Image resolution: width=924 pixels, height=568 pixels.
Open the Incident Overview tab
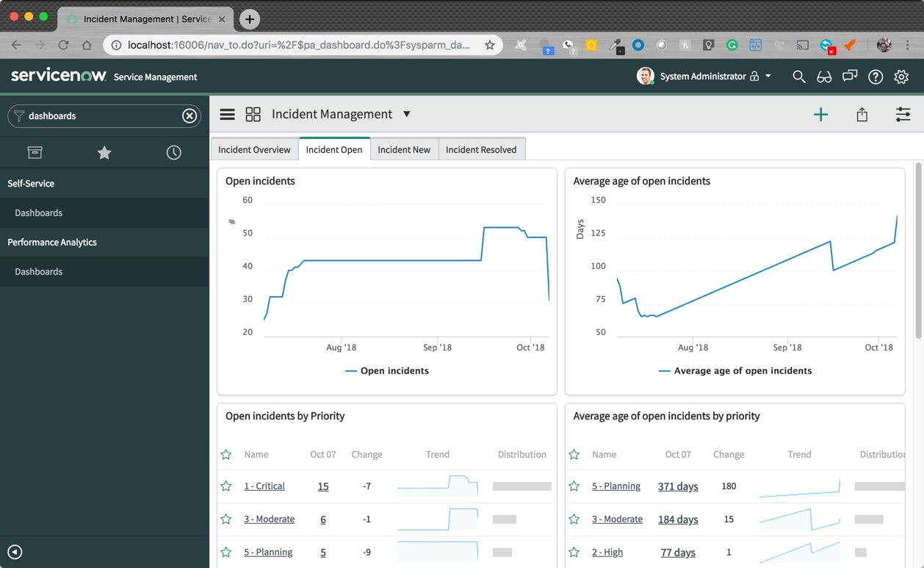coord(254,149)
